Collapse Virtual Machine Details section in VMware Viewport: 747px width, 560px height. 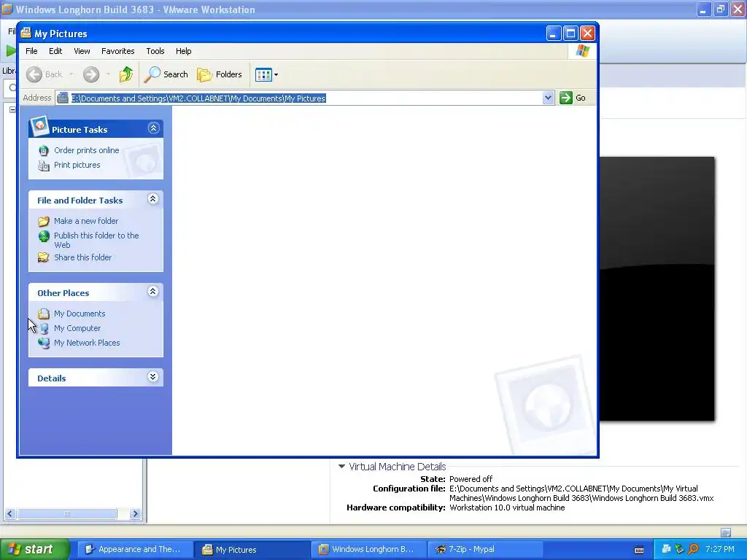341,467
